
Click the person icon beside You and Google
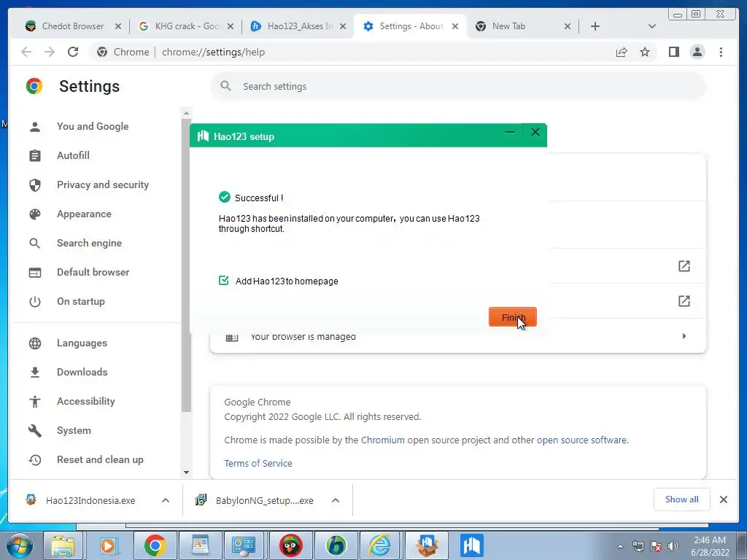pyautogui.click(x=35, y=127)
